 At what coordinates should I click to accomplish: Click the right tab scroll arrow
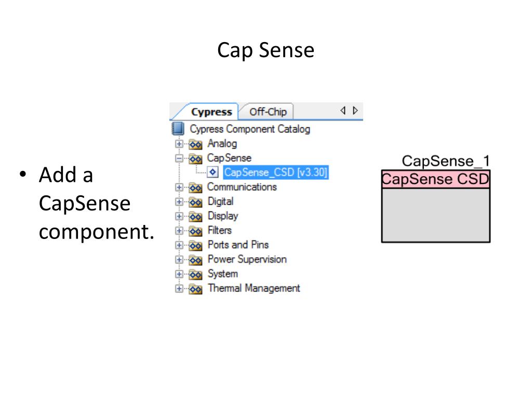(355, 111)
